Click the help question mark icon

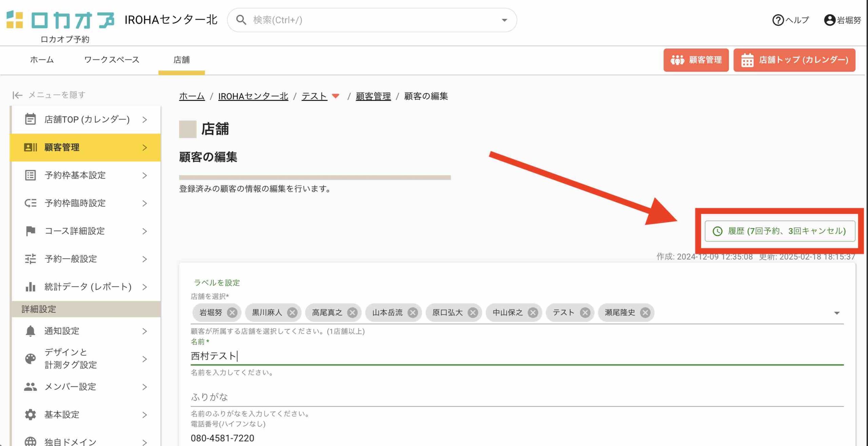point(778,20)
